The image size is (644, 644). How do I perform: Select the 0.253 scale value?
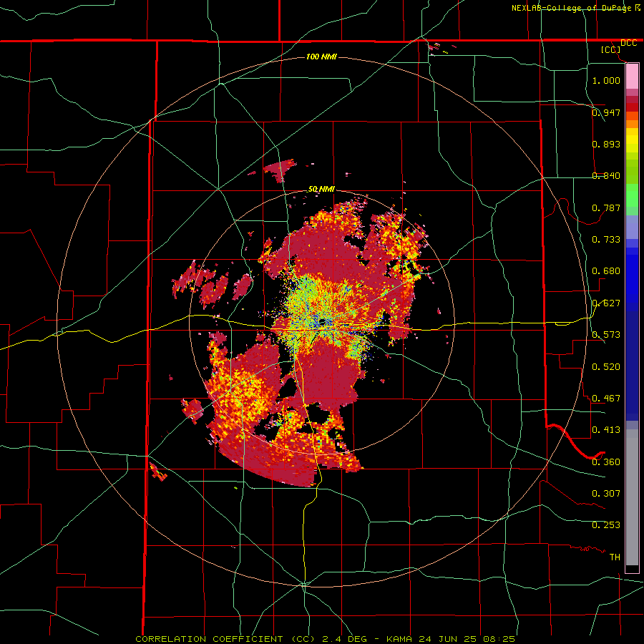pos(606,525)
